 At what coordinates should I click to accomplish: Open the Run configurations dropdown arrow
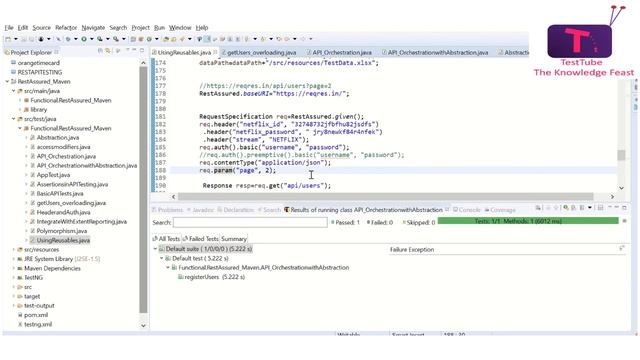pyautogui.click(x=91, y=39)
